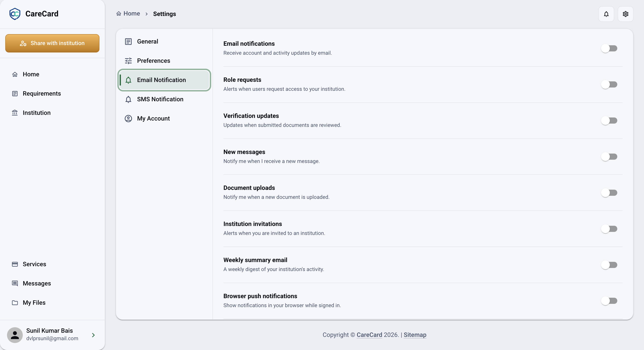Click the General settings document icon

tap(128, 41)
